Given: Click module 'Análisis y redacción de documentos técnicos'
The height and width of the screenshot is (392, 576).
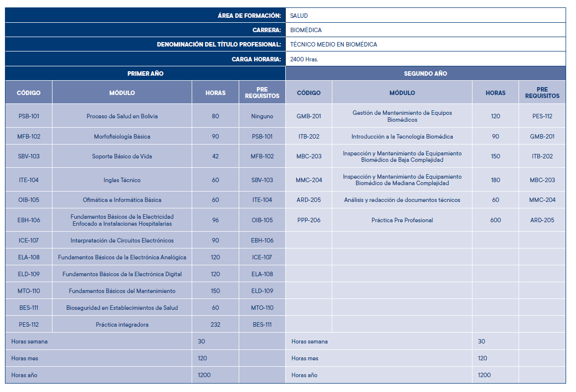Looking at the screenshot, I should [x=402, y=199].
